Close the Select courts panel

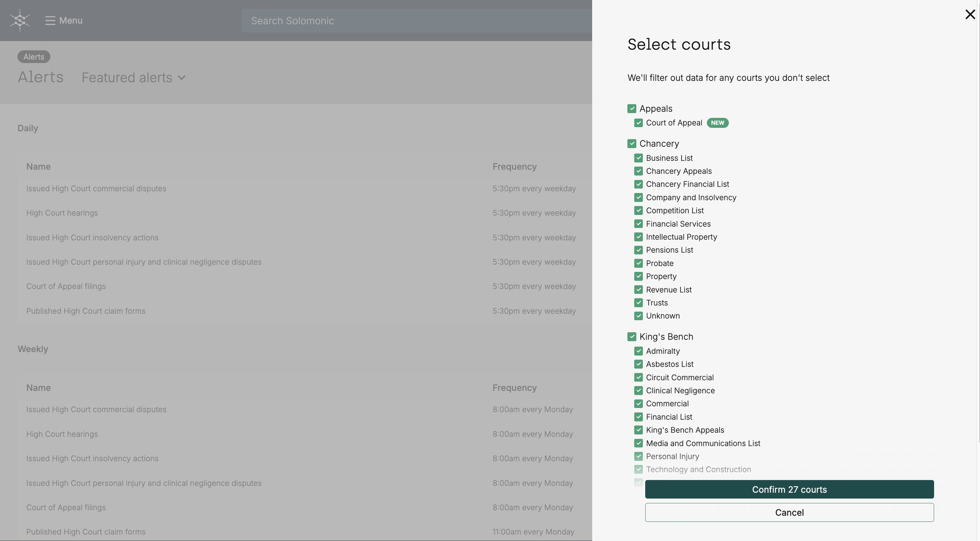pos(970,15)
